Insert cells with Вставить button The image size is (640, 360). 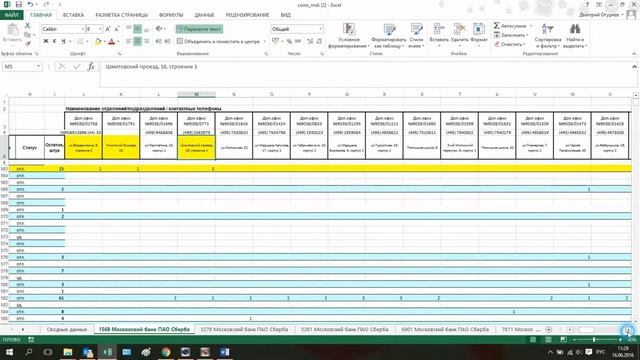click(x=439, y=35)
